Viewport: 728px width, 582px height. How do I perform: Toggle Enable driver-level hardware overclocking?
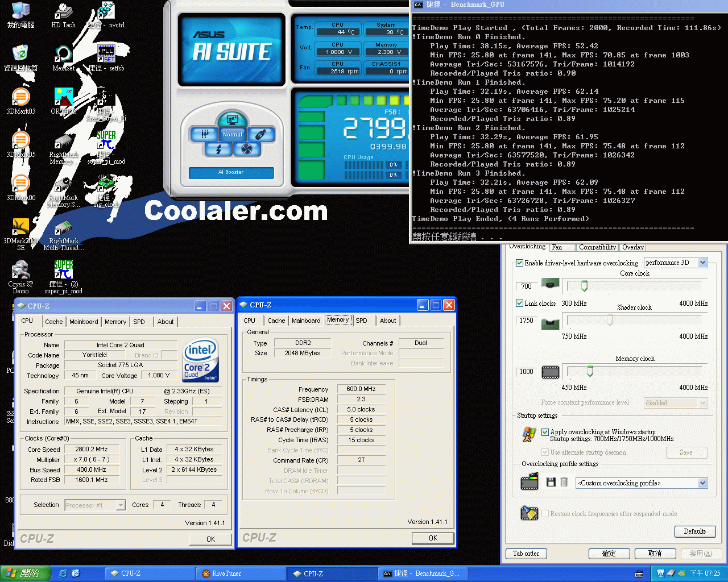(519, 263)
